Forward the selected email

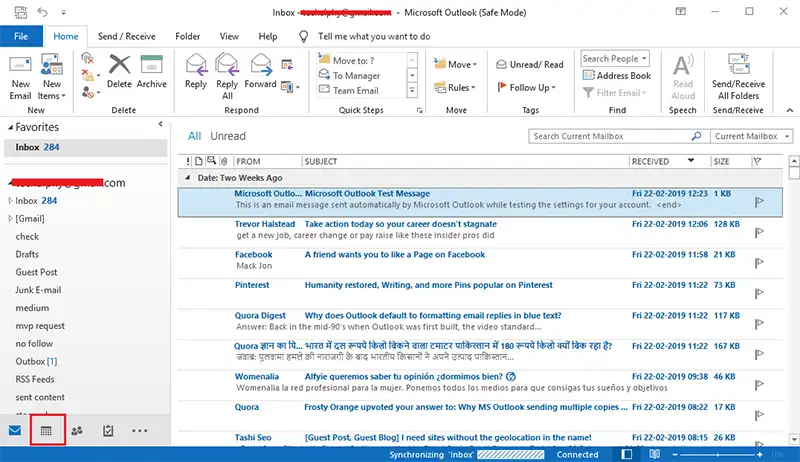click(x=260, y=72)
